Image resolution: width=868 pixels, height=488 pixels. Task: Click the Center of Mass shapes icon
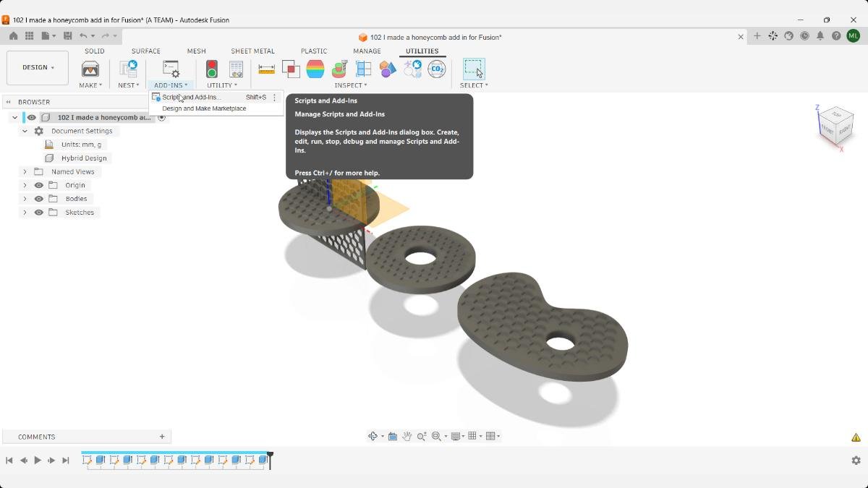click(x=388, y=69)
